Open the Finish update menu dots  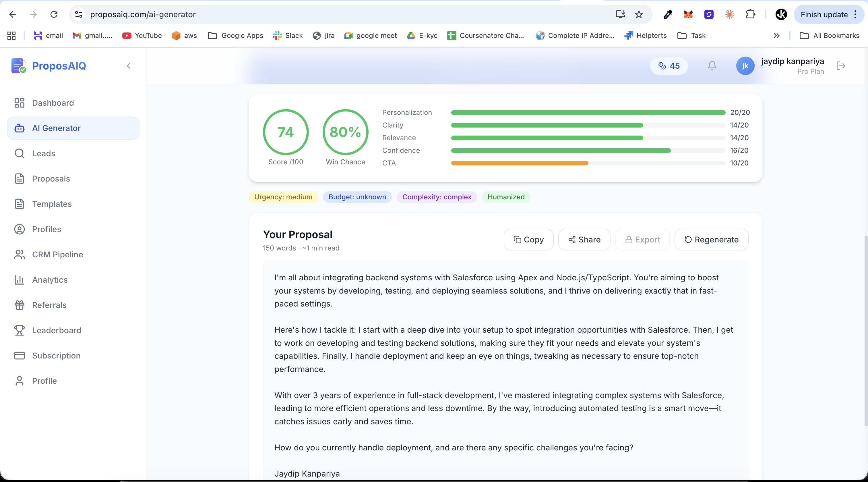pyautogui.click(x=855, y=14)
